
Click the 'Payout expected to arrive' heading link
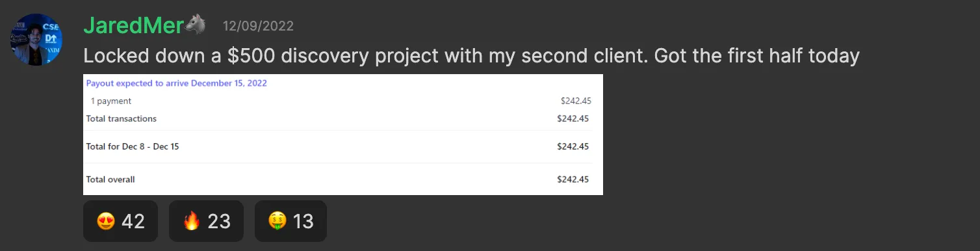pyautogui.click(x=177, y=83)
